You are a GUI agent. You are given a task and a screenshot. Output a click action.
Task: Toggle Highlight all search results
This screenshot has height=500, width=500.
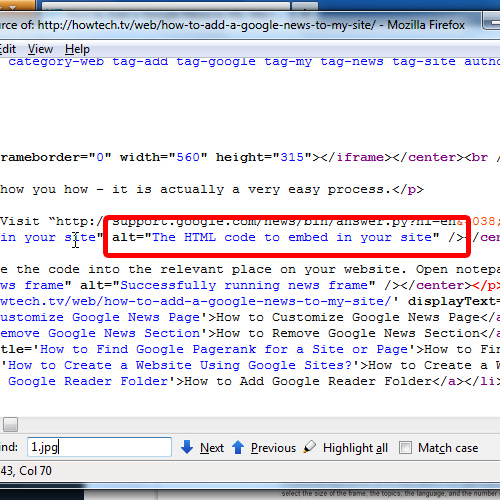(355, 448)
